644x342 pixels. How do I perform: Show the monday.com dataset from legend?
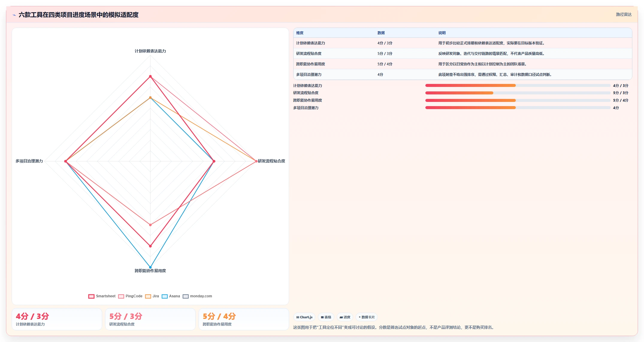tap(197, 296)
